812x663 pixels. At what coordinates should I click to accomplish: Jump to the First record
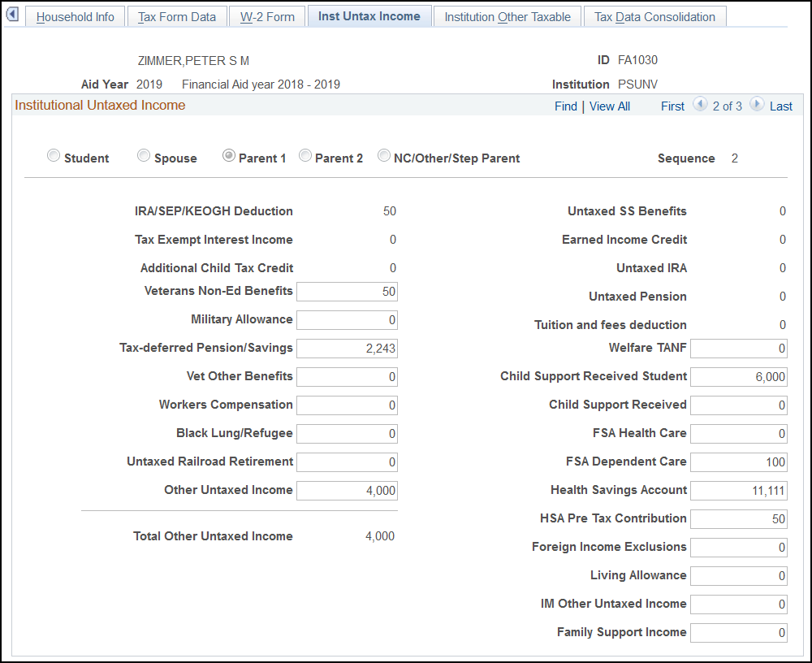coord(672,106)
